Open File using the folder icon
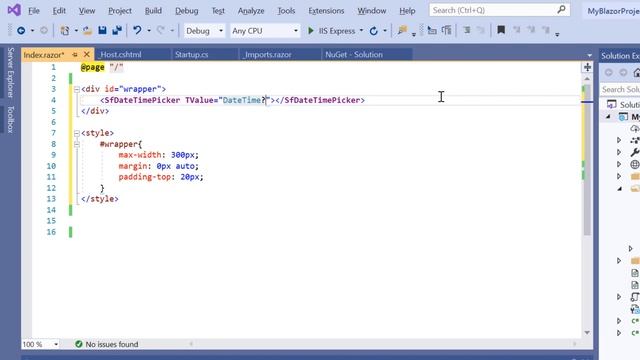The image size is (640, 360). click(87, 31)
